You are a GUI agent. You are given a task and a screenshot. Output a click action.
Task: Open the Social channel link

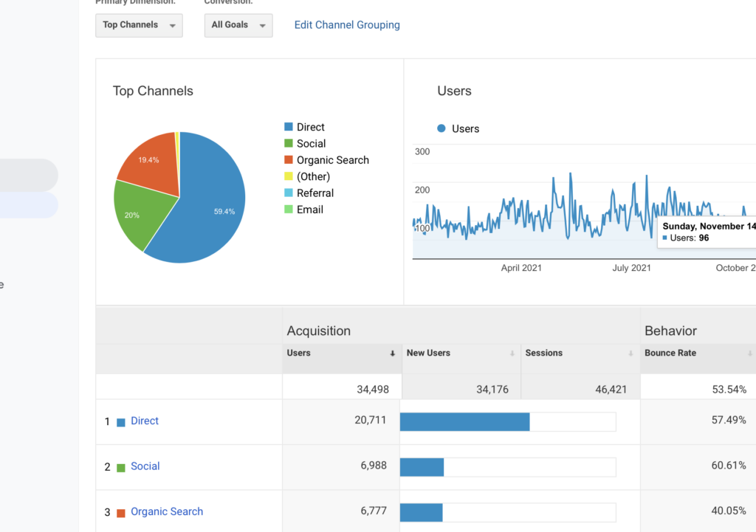145,466
